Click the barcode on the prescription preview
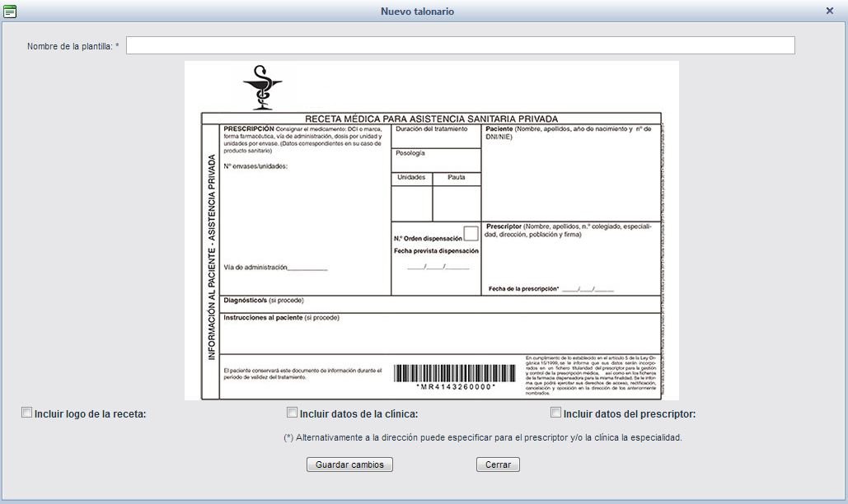This screenshot has height=504, width=848. click(457, 373)
